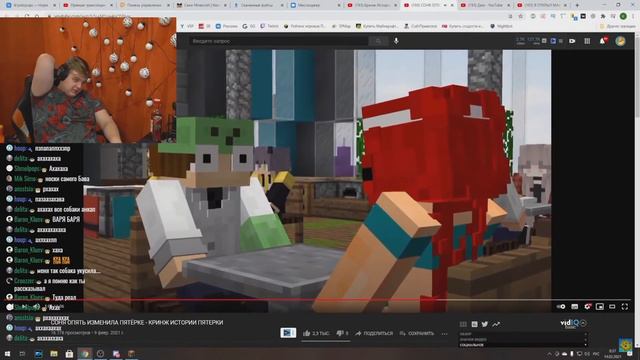Toggle subtitles in the video player
Viewport: 640px width, 360px height.
(x=575, y=307)
